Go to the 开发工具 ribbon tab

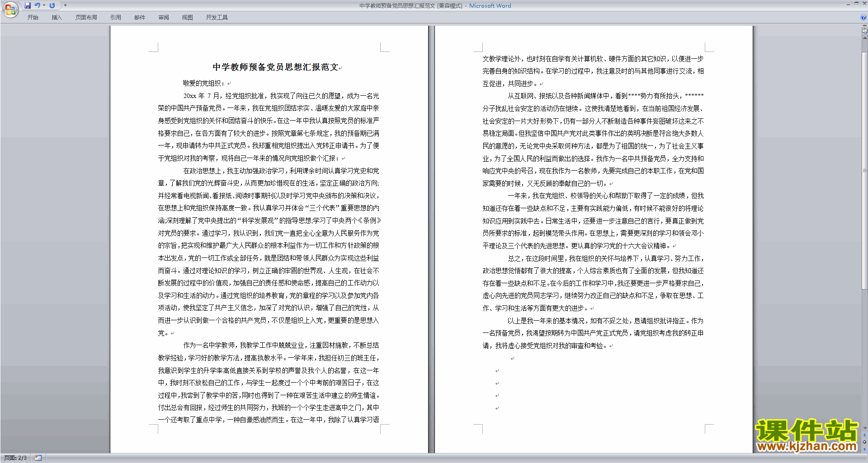click(217, 18)
